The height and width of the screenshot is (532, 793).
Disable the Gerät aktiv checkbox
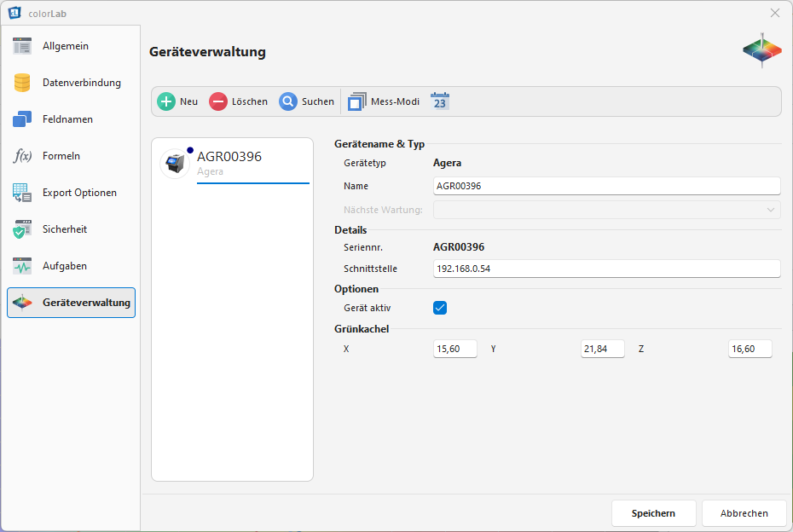[440, 308]
